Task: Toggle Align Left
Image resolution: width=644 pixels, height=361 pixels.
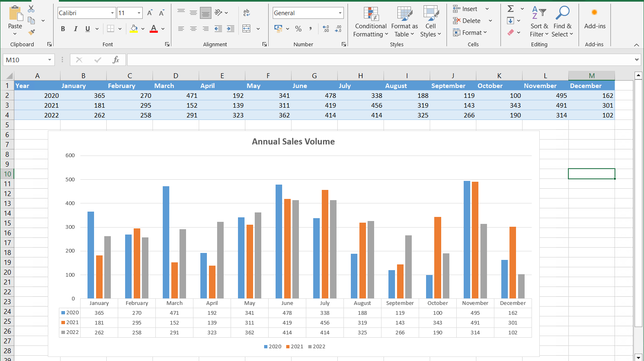Action: tap(181, 29)
